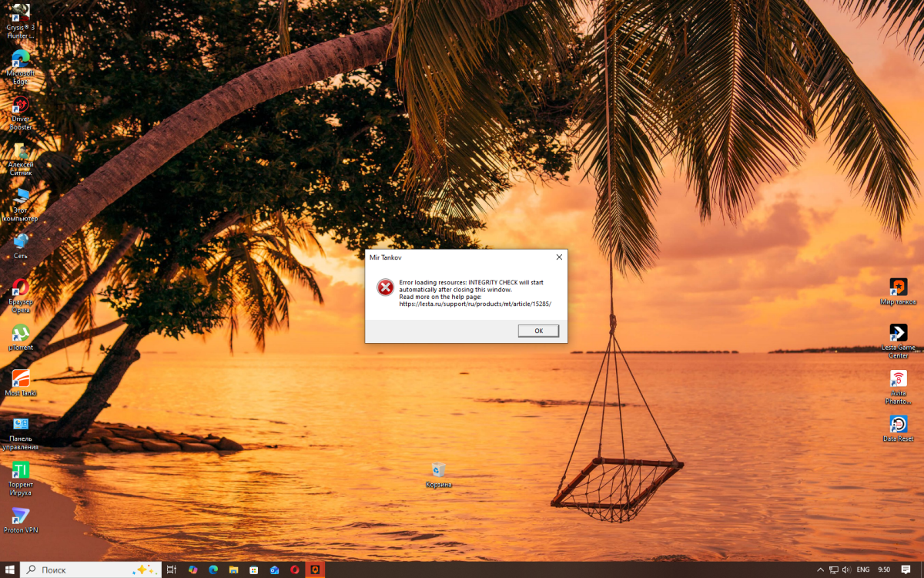
Task: Open Task View from the taskbar
Action: (172, 570)
